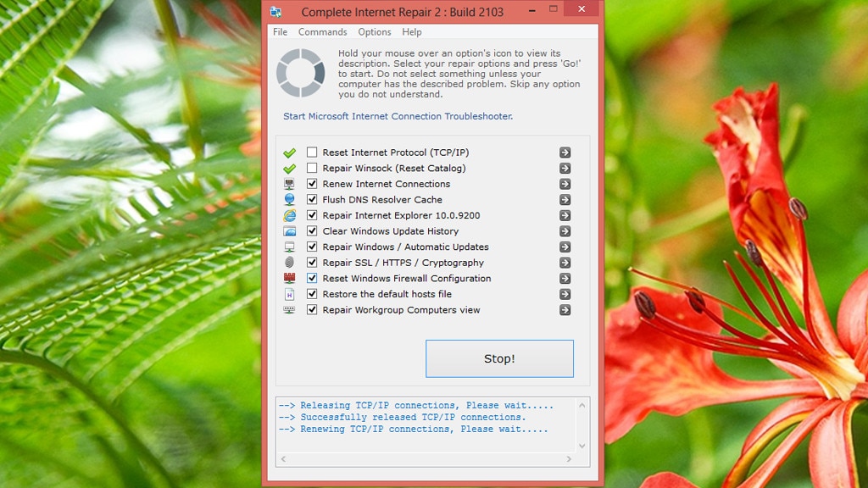868x488 pixels.
Task: Uncheck Flush DNS Resolver Cache checkbox
Action: (x=312, y=199)
